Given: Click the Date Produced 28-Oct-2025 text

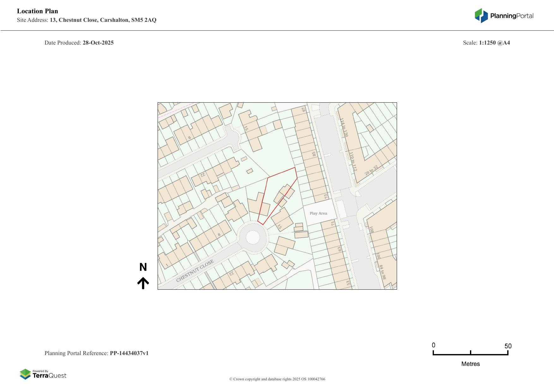Looking at the screenshot, I should pyautogui.click(x=79, y=43).
